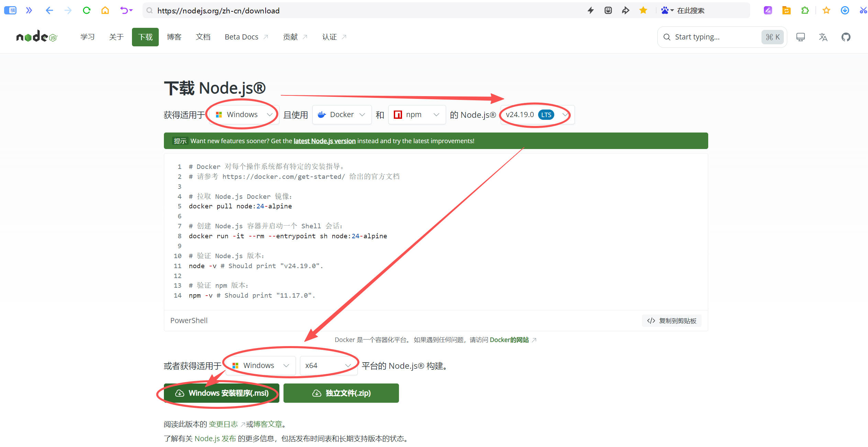The width and height of the screenshot is (868, 447).
Task: Open the 博客 nav item
Action: click(174, 37)
